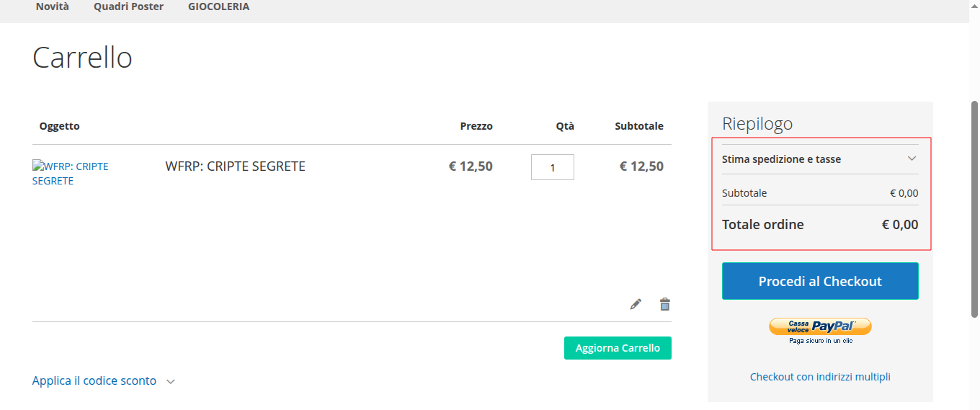Click the Carrello page heading
Image resolution: width=980 pixels, height=410 pixels.
pyautogui.click(x=82, y=58)
